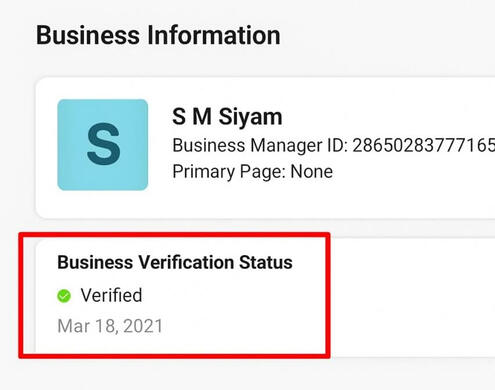The height and width of the screenshot is (390, 495).
Task: Click the blue S business avatar
Action: pos(103,145)
